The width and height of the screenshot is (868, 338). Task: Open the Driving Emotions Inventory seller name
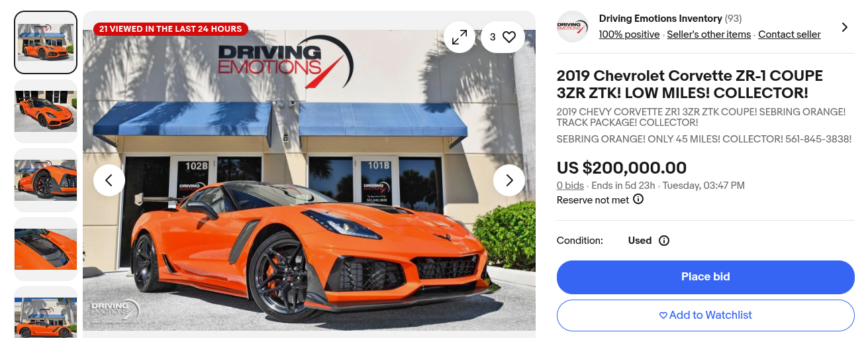(x=660, y=19)
